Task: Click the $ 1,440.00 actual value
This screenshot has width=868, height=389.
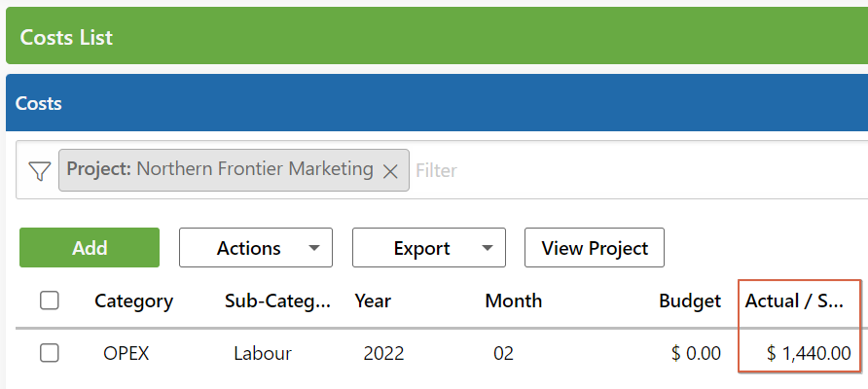Action: [809, 353]
